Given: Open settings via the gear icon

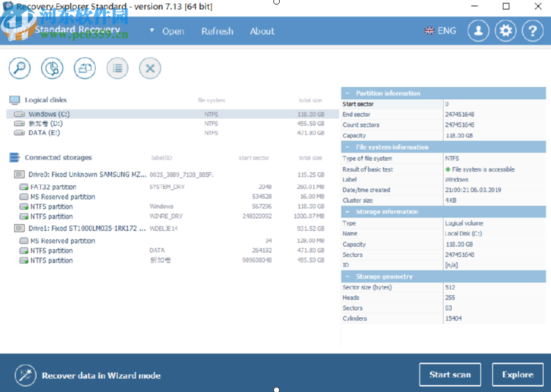Looking at the screenshot, I should [x=505, y=31].
